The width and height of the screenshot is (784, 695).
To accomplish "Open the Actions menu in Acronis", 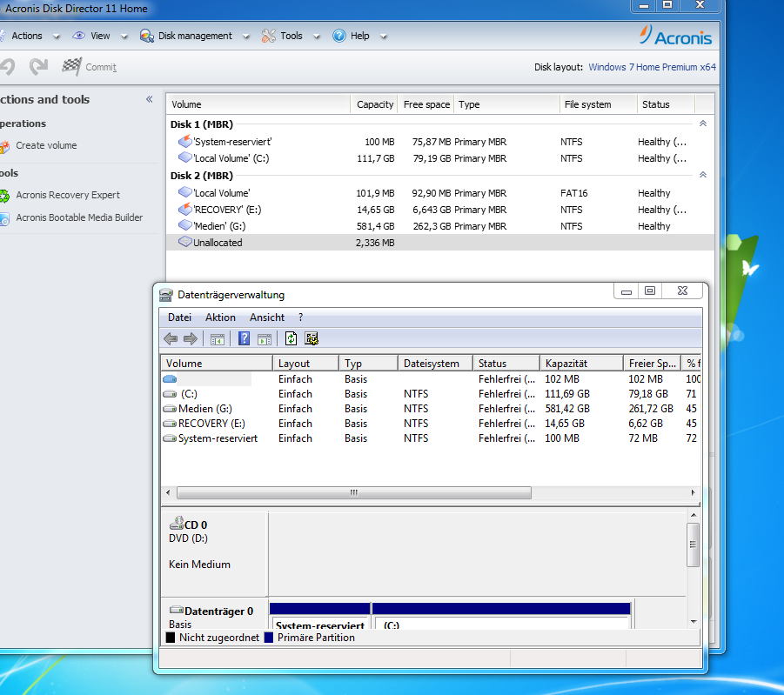I will tap(26, 36).
